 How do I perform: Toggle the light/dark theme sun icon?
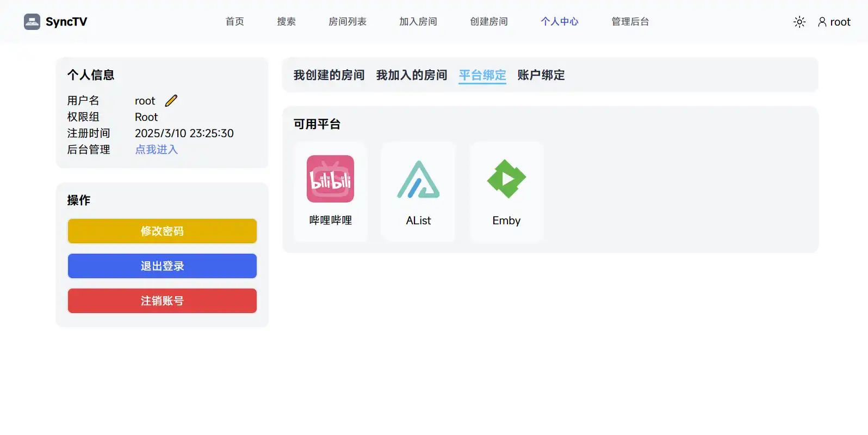799,22
